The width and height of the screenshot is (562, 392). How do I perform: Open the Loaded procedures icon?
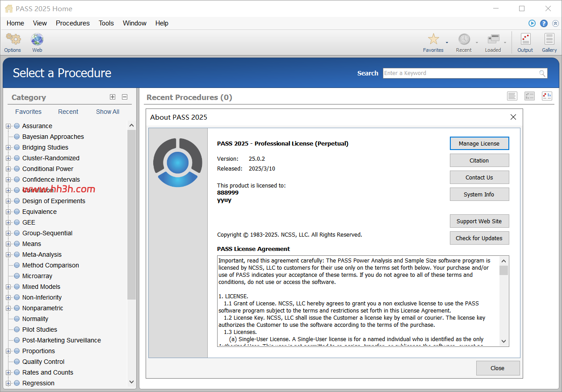click(x=494, y=39)
